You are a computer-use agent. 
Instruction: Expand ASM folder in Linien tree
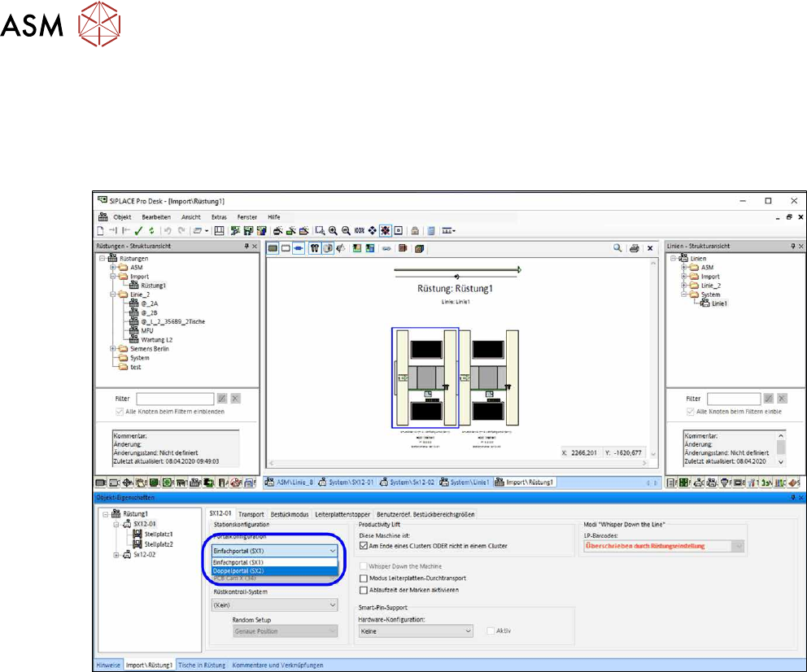[x=684, y=268]
